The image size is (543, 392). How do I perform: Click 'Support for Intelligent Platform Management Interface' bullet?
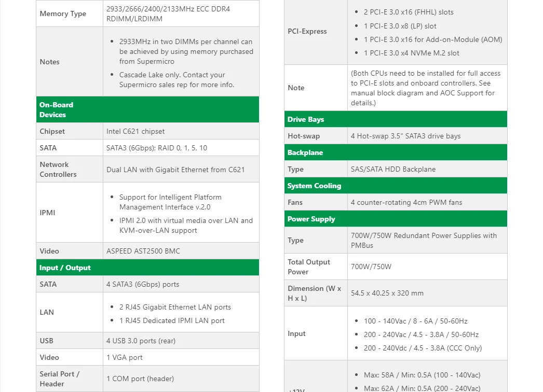(x=170, y=202)
